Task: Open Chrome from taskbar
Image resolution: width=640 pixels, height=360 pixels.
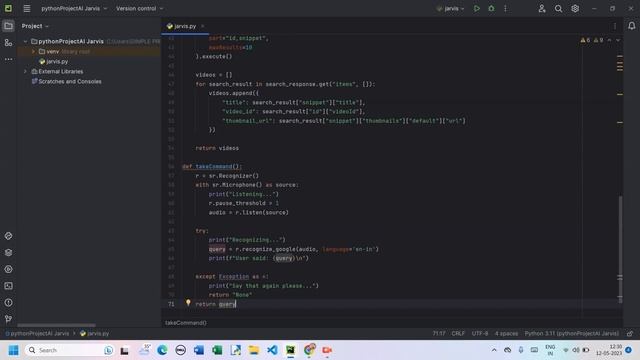Action: (309, 350)
